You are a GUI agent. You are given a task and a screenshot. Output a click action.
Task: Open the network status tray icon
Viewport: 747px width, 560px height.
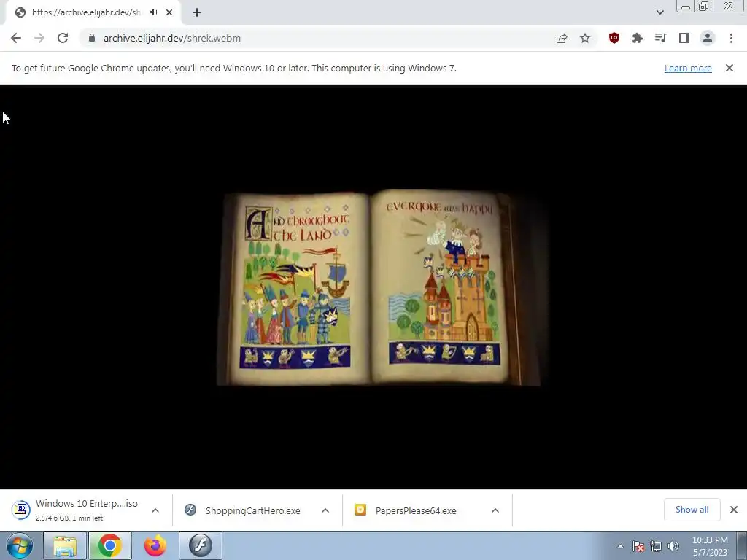click(x=656, y=546)
